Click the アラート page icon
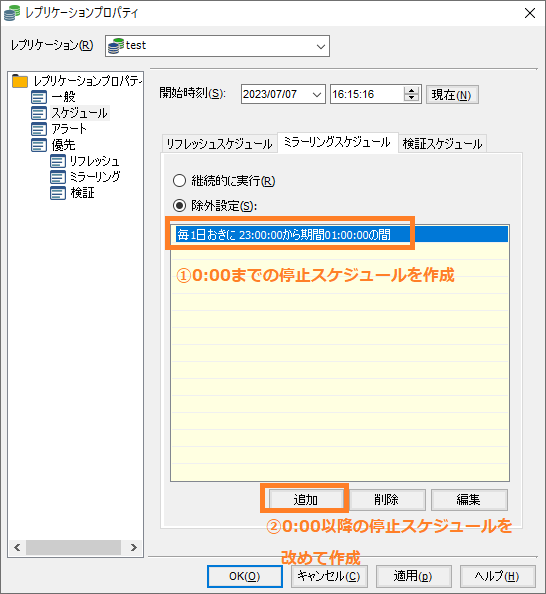 coord(39,129)
